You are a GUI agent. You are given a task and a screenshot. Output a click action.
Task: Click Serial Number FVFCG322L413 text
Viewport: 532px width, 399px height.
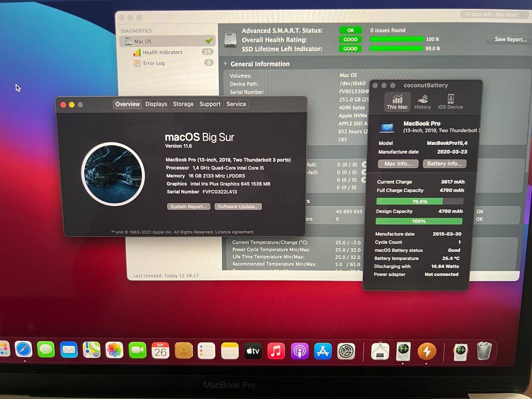tap(202, 192)
